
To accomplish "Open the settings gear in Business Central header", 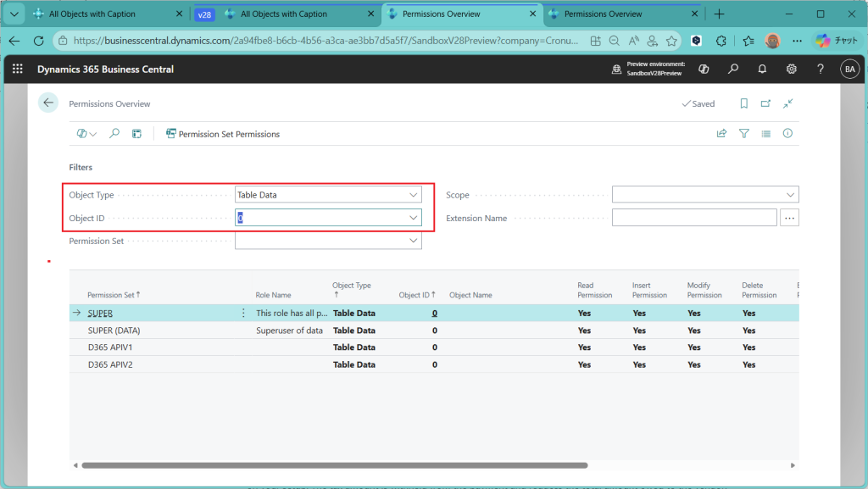I will click(x=791, y=69).
